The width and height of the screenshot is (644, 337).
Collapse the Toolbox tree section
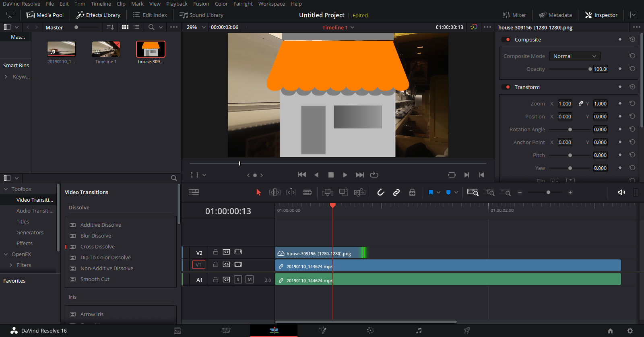[x=6, y=189]
